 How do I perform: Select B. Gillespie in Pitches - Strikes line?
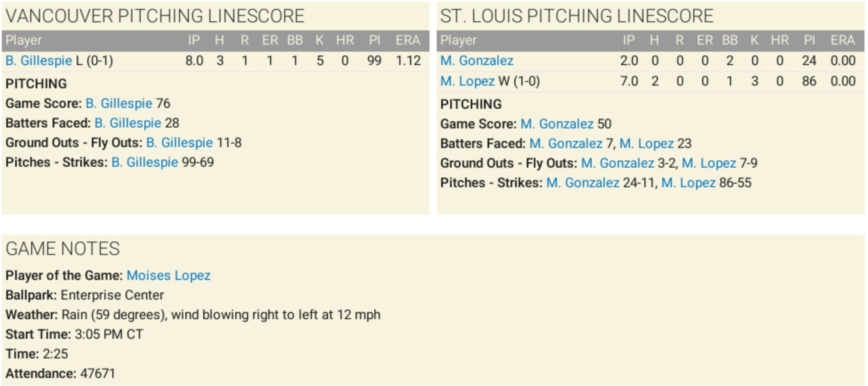click(x=144, y=162)
